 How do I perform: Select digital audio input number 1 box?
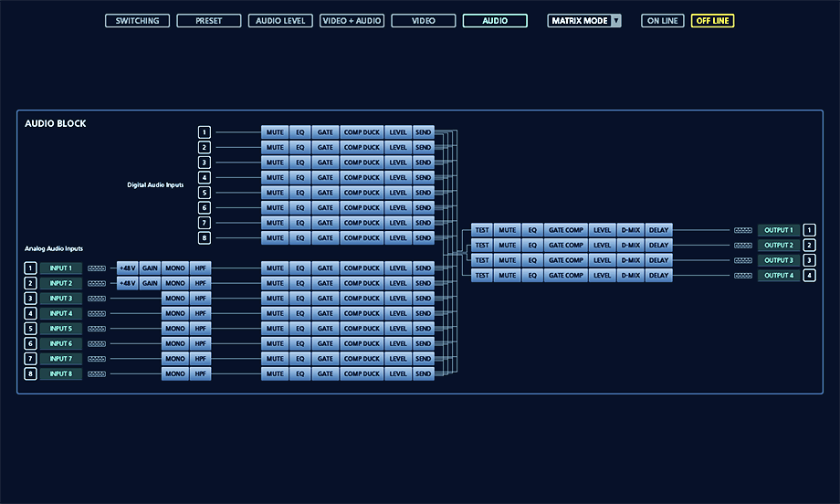(205, 132)
